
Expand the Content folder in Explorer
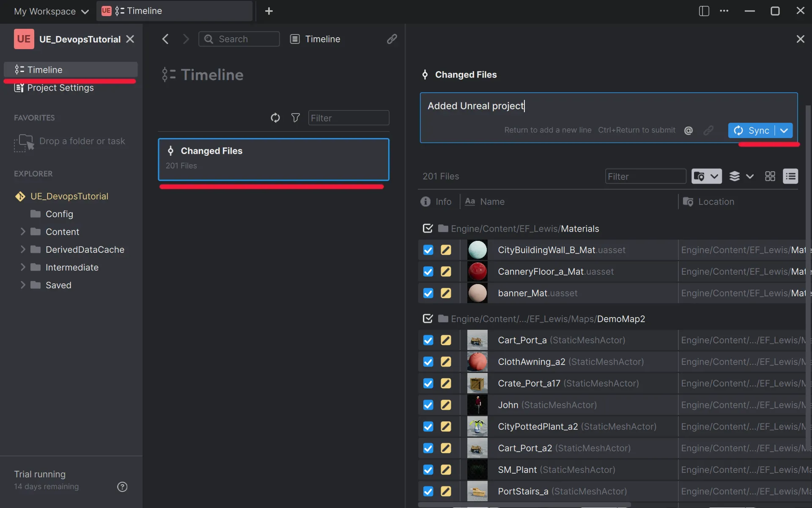(23, 232)
